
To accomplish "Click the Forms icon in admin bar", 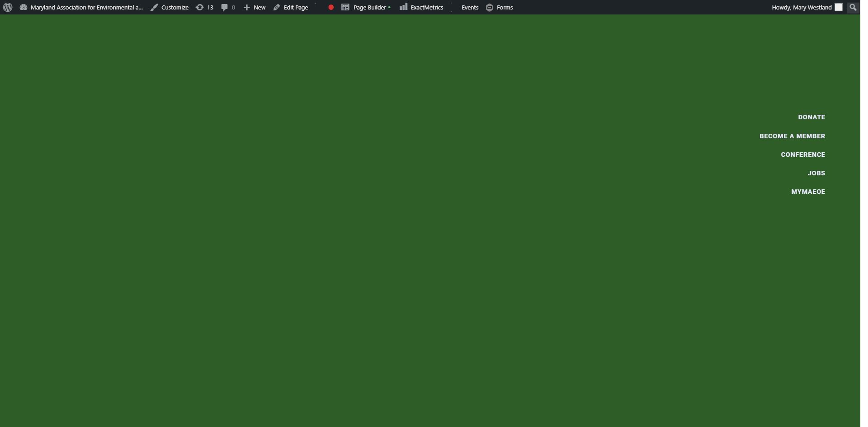I will tap(490, 7).
